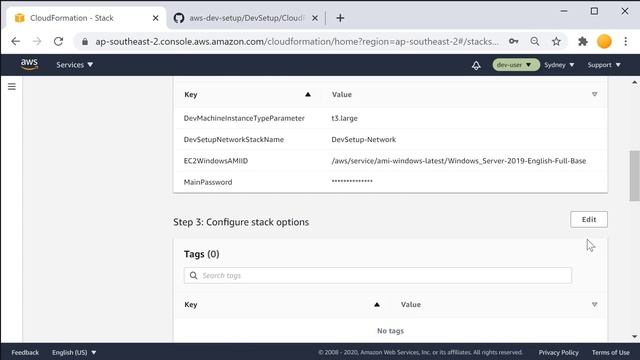The width and height of the screenshot is (640, 360).
Task: Close the CloudFormation - Stack tab
Action: click(x=156, y=18)
